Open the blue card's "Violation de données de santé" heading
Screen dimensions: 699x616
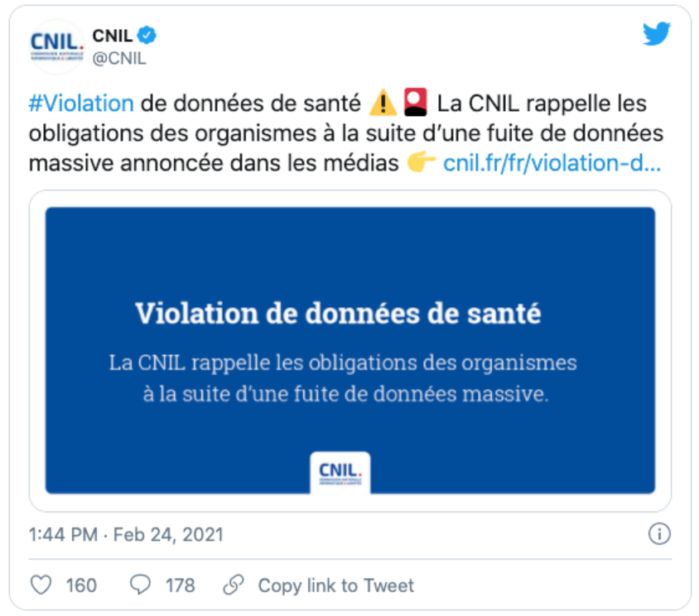338,314
